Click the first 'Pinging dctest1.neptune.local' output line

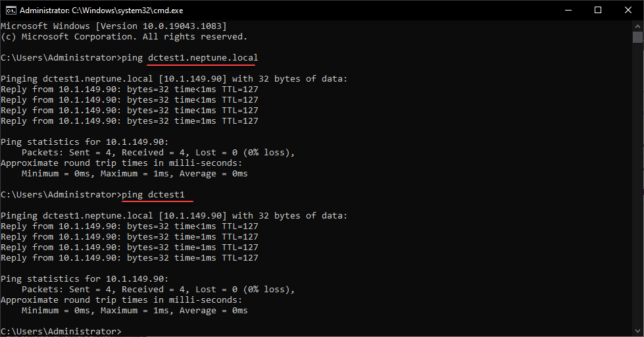[x=174, y=79]
